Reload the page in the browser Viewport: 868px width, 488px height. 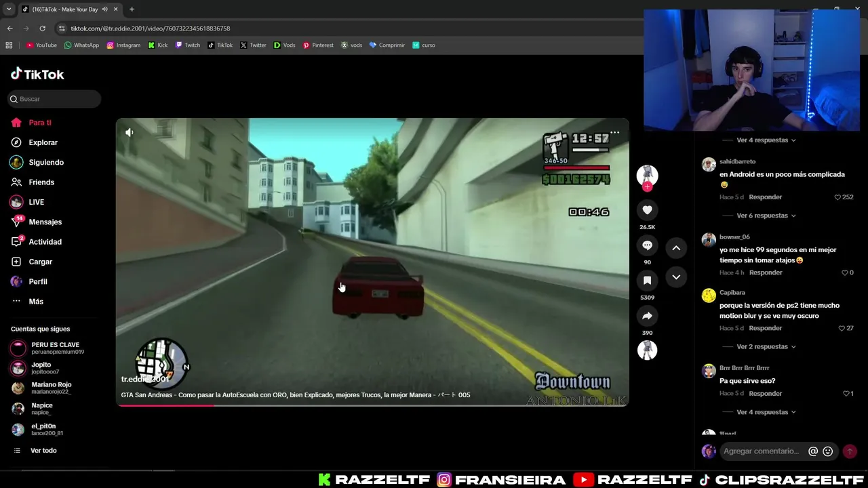[42, 28]
